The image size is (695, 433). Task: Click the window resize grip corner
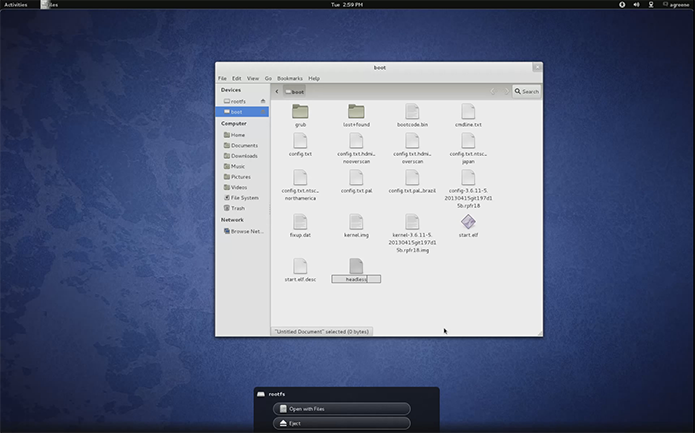[539, 333]
